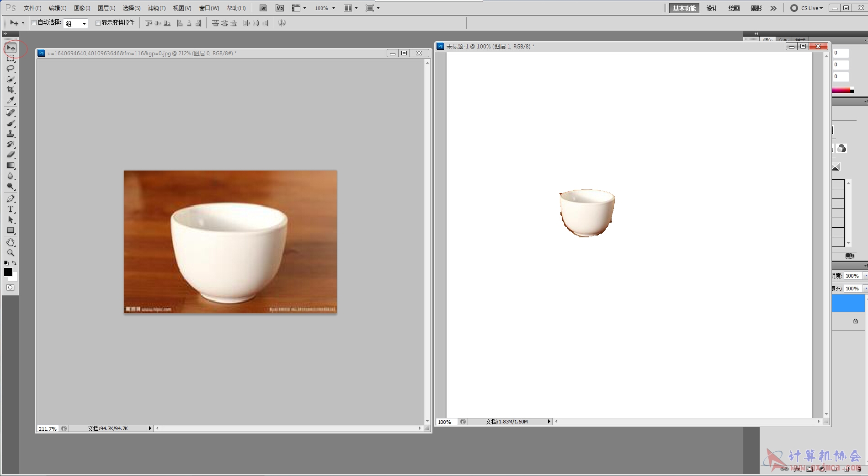Image resolution: width=868 pixels, height=476 pixels.
Task: Click the distribute top edges icon
Action: tap(215, 23)
